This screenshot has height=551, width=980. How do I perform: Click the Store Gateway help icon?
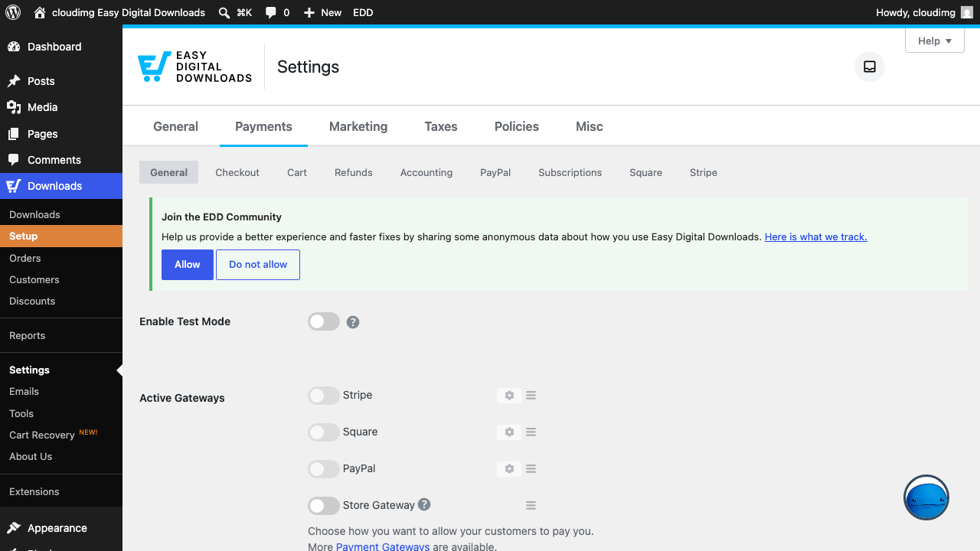[x=424, y=504]
